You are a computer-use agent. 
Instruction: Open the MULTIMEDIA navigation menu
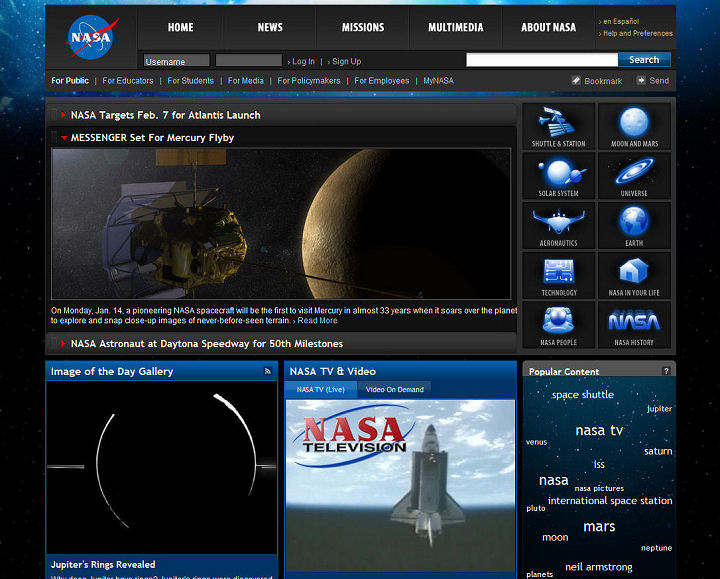tap(456, 28)
